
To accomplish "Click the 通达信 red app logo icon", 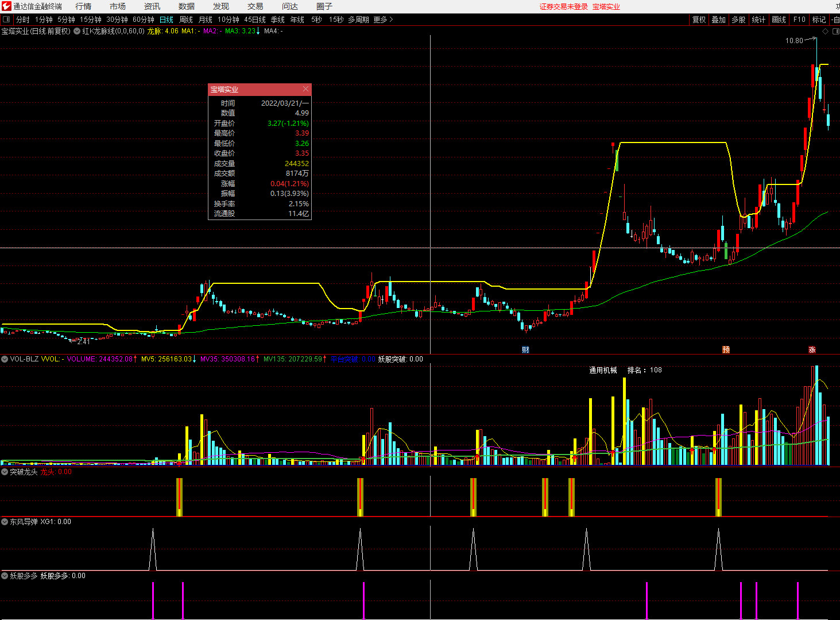I will [x=6, y=6].
